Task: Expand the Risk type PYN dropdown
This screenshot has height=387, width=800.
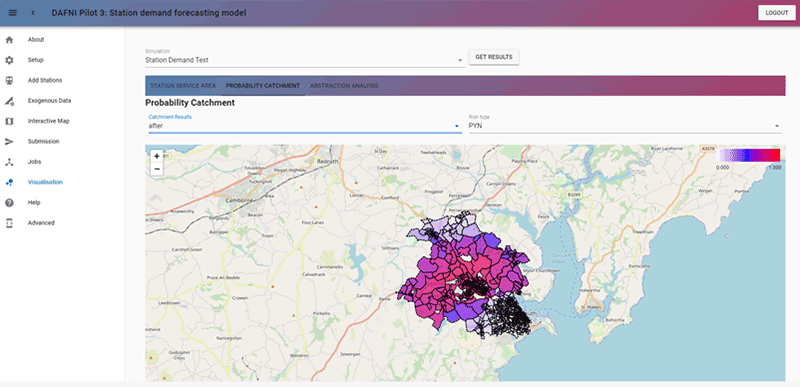Action: click(x=625, y=125)
